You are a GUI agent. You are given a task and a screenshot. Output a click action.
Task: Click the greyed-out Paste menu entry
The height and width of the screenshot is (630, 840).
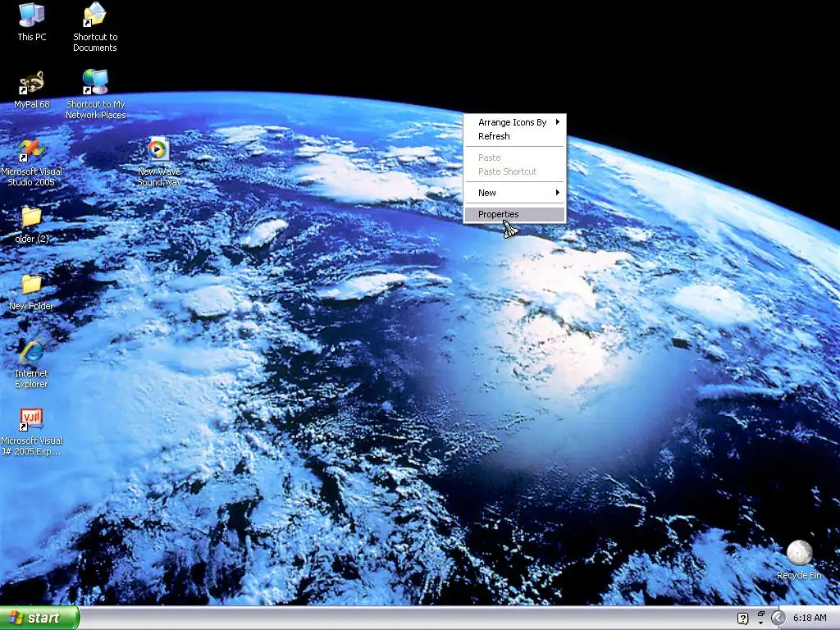point(515,157)
